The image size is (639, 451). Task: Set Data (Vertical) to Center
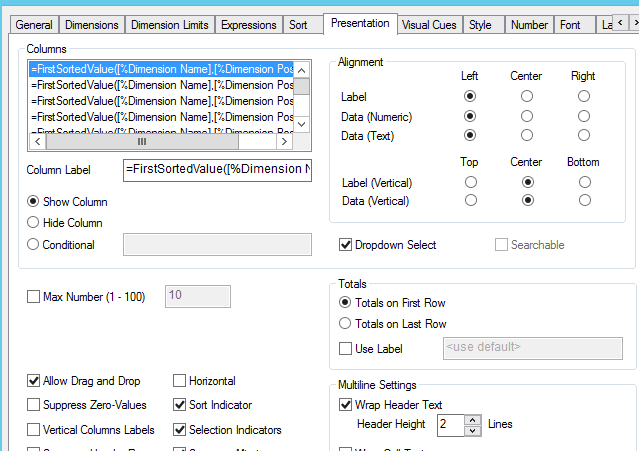click(528, 200)
